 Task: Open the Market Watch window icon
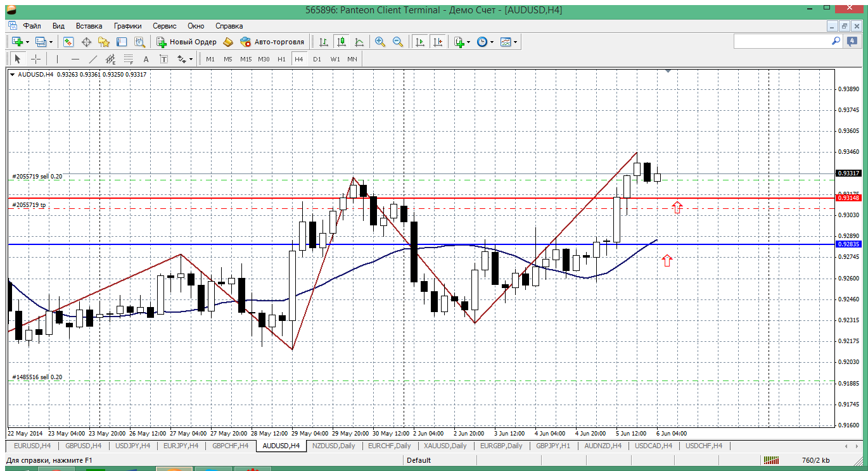click(x=68, y=42)
